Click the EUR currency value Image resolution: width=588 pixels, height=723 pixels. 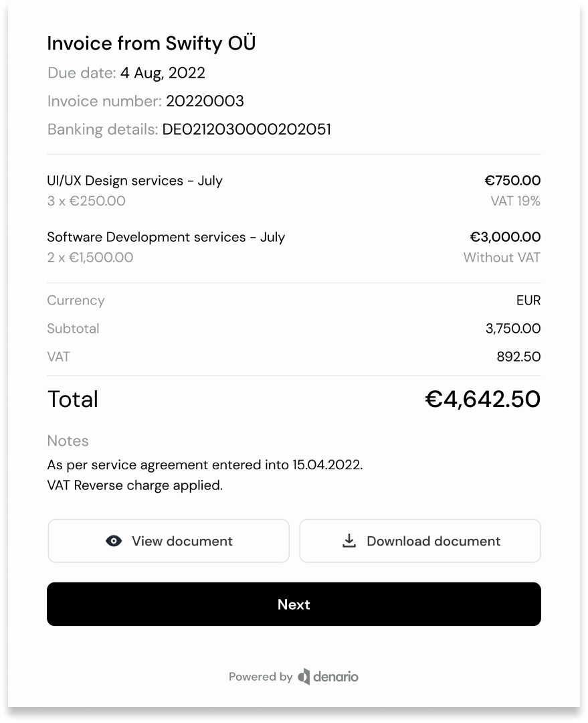click(528, 300)
